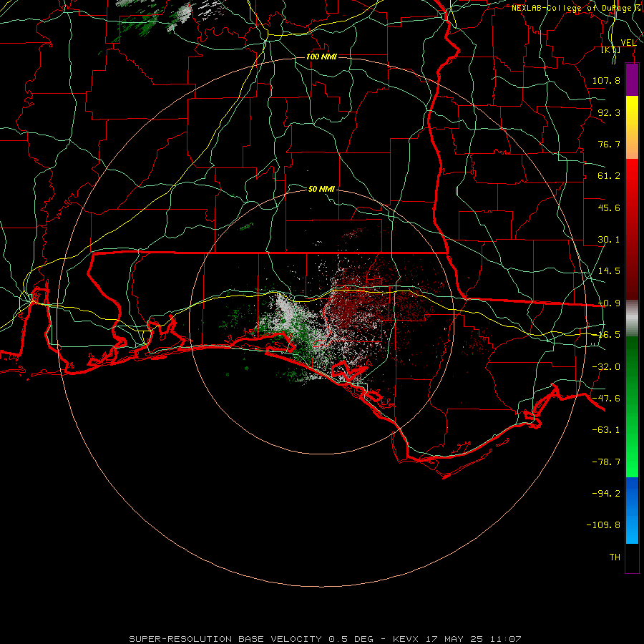644x644 pixels.
Task: Click the 76.7 velocity scale value
Action: pos(609,144)
